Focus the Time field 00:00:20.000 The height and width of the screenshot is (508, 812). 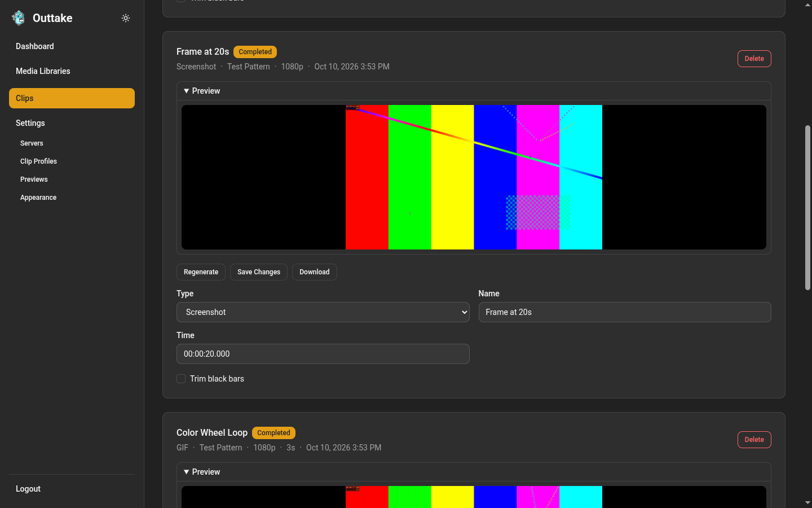[323, 354]
